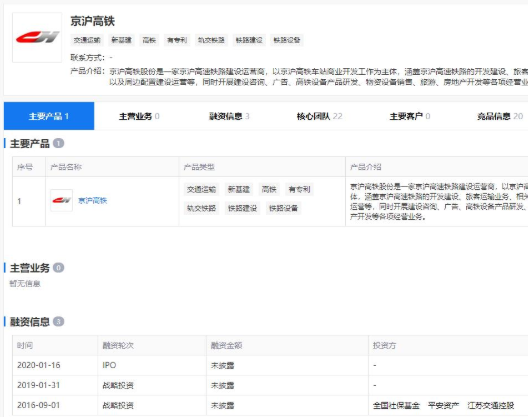Click the 新基建 tag under the company title
This screenshot has height=420, width=528.
[x=121, y=40]
